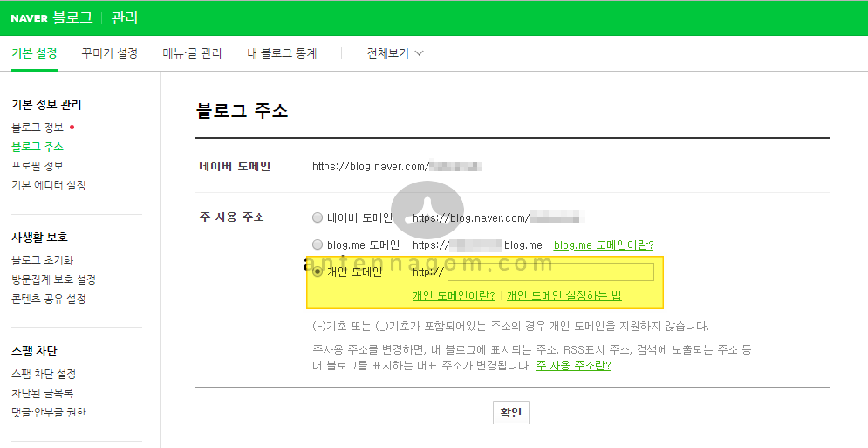Open the 개인 도메인이란? help link

[x=454, y=295]
